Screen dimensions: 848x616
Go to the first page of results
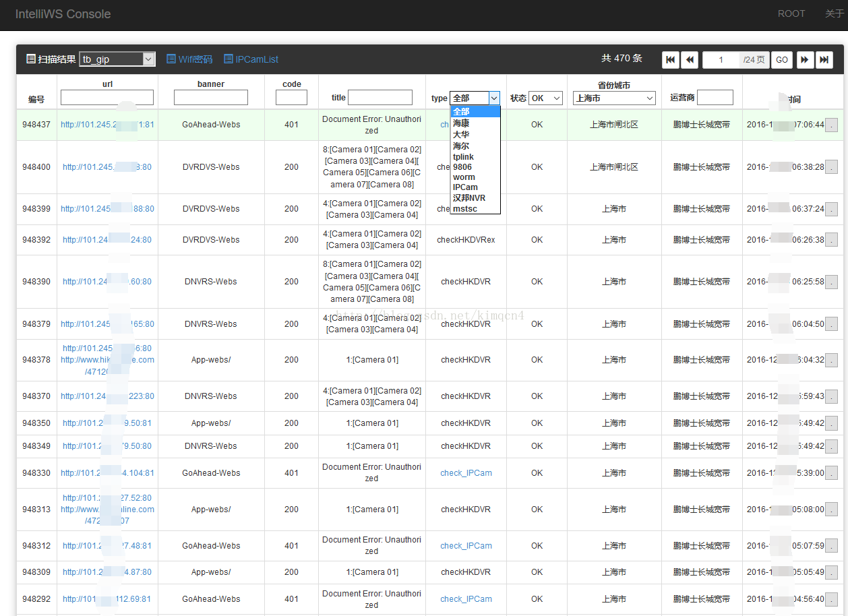coord(671,59)
